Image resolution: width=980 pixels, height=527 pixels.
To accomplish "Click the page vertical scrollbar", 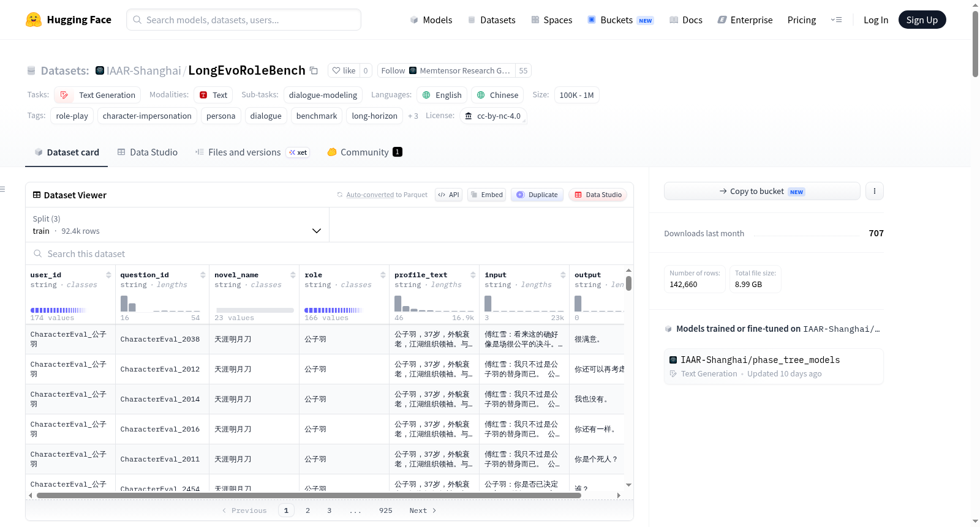I will (975, 43).
